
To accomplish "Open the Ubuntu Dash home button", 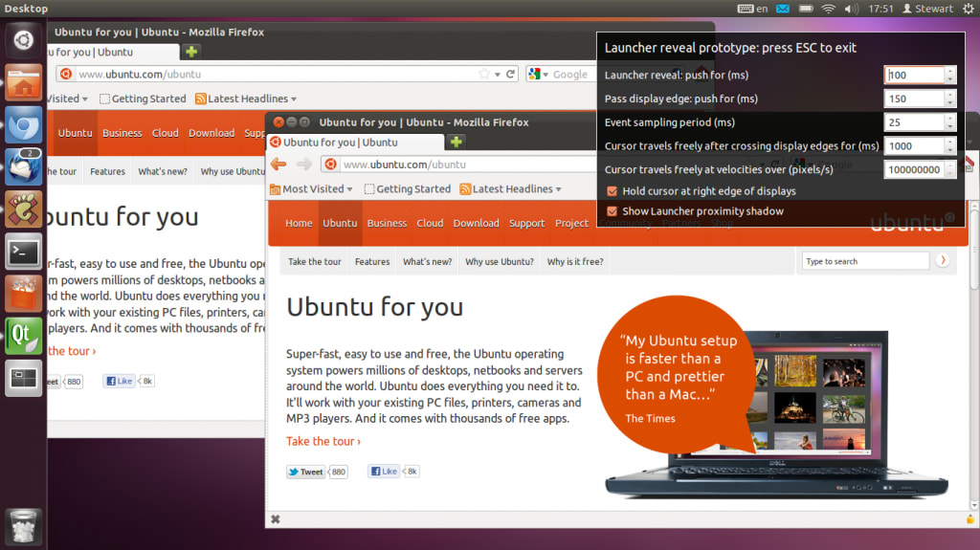I will pyautogui.click(x=23, y=40).
